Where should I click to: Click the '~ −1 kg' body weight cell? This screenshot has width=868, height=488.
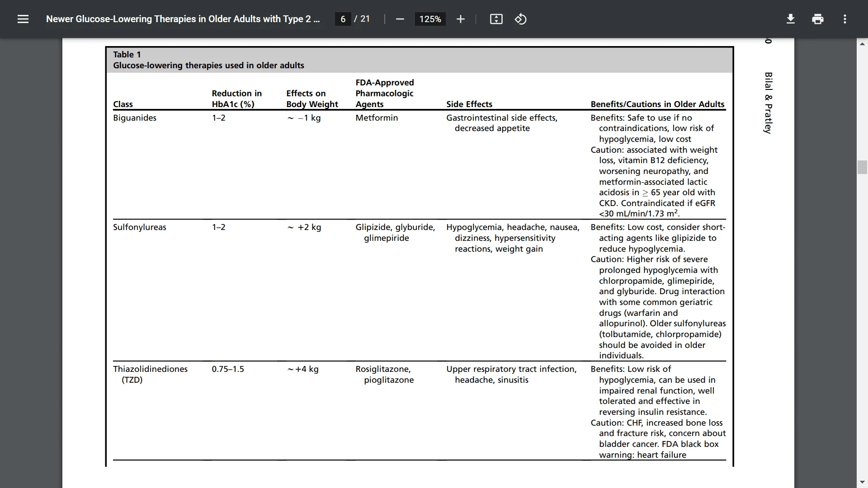pyautogui.click(x=304, y=118)
